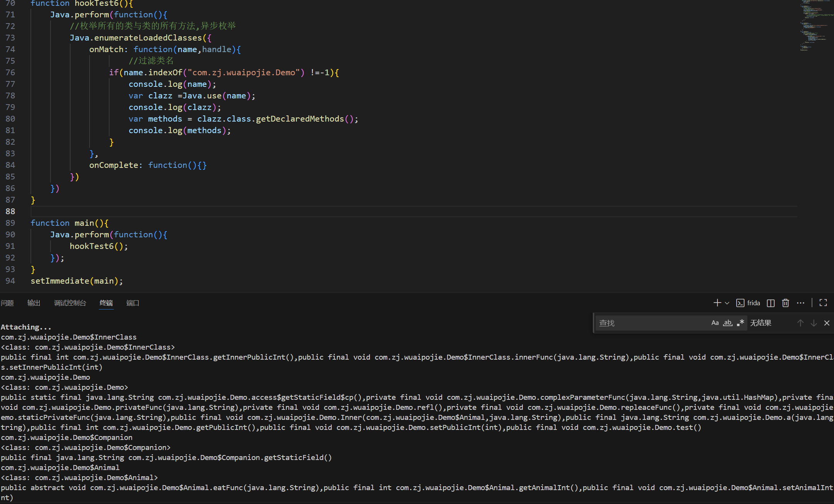The image size is (834, 504).
Task: Open terminal panel more actions menu
Action: (x=801, y=303)
